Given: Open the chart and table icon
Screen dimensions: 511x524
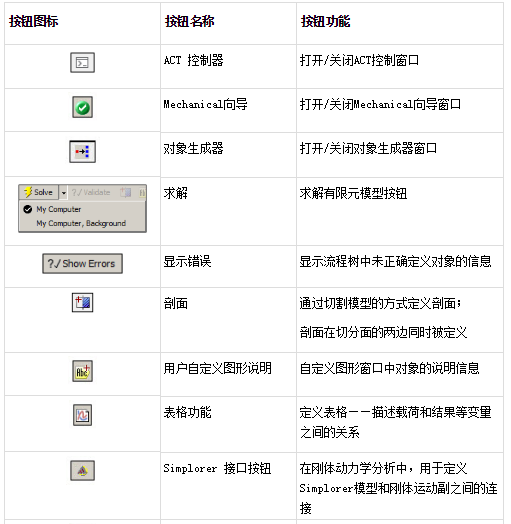Looking at the screenshot, I should (82, 415).
